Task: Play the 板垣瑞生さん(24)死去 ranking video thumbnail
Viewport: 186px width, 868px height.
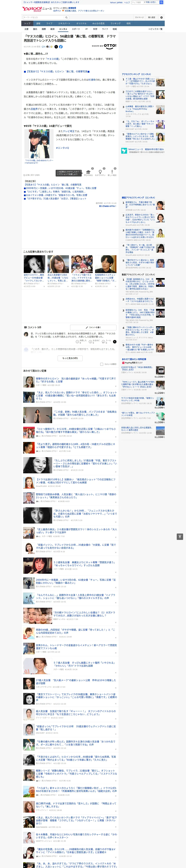Action: [x=160, y=313]
